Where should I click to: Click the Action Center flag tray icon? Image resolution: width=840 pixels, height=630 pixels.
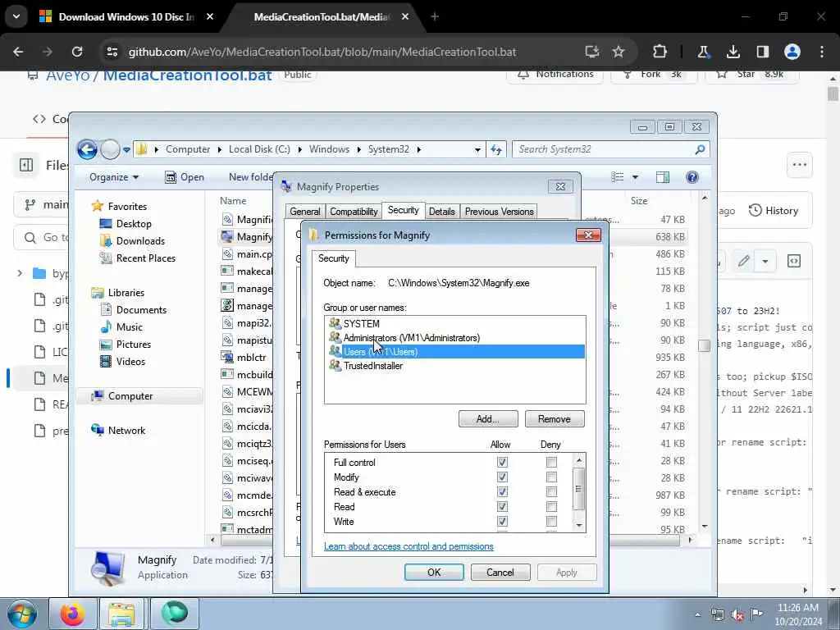(756, 614)
